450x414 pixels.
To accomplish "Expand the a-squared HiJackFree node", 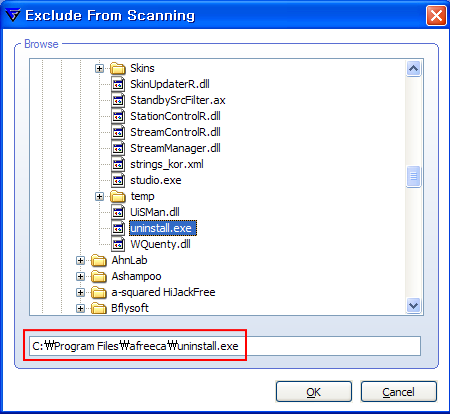I will click(x=80, y=292).
